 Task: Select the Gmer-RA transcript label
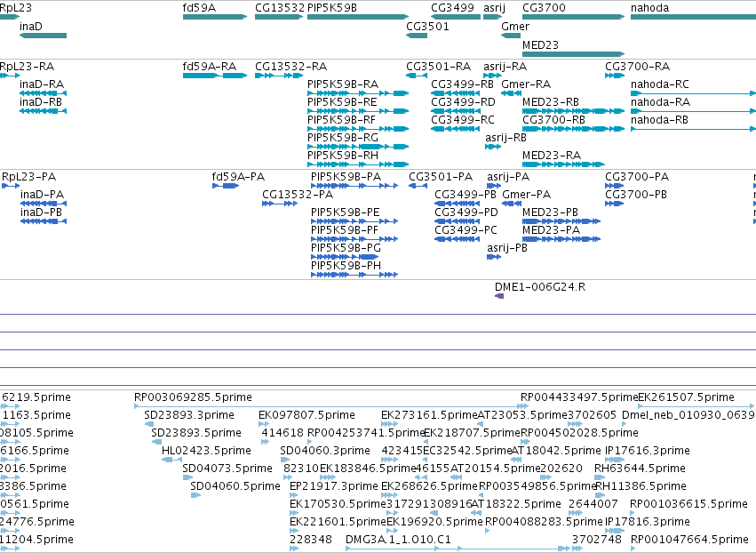point(526,84)
